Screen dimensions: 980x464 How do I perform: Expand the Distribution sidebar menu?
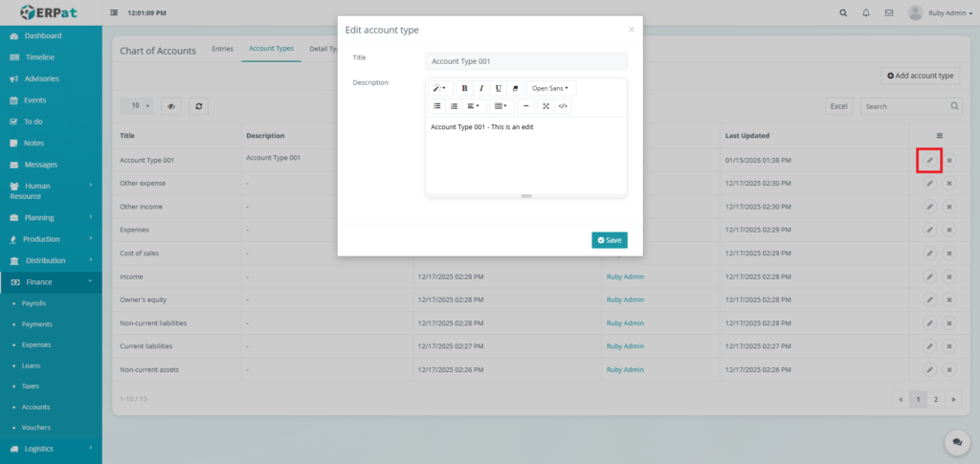51,260
